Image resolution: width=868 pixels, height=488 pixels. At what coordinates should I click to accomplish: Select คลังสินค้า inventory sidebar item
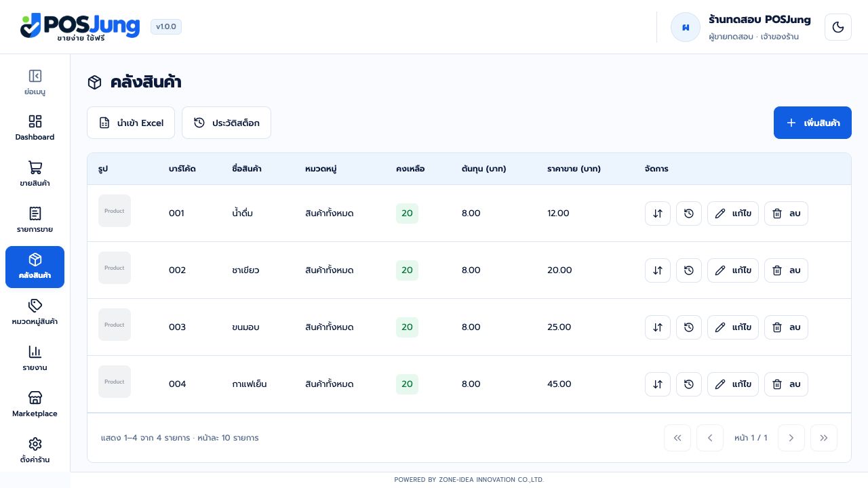35,267
